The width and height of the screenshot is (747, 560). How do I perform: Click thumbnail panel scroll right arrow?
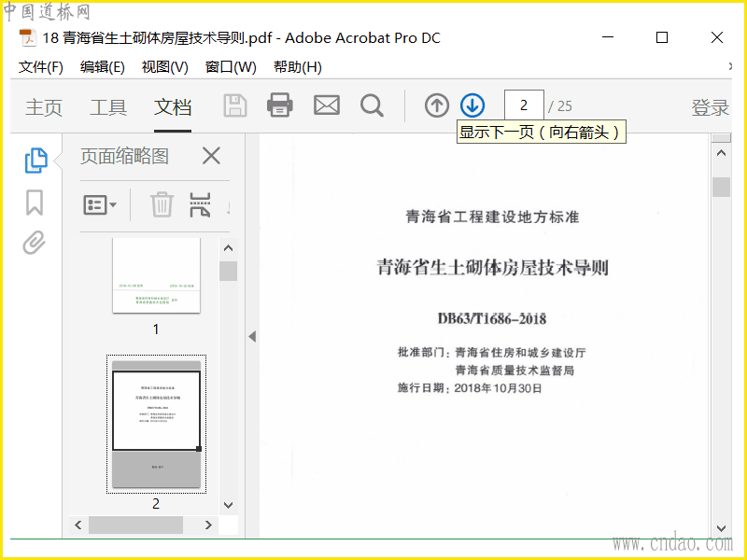coord(208,525)
